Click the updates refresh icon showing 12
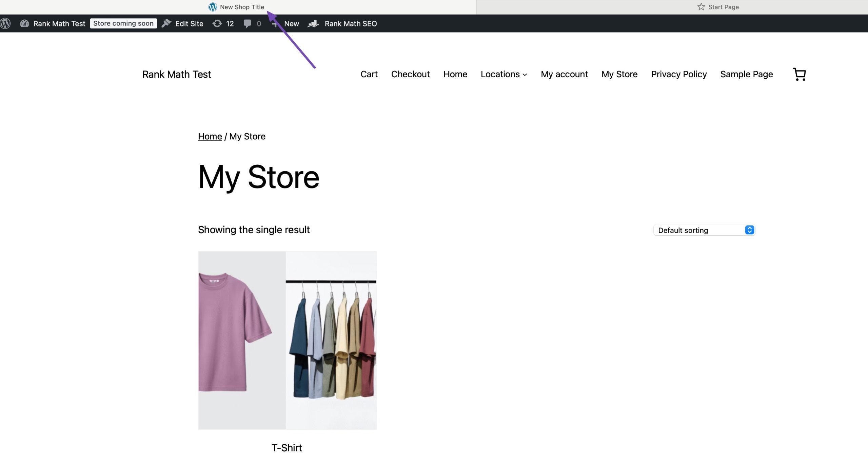868x458 pixels. click(x=217, y=23)
